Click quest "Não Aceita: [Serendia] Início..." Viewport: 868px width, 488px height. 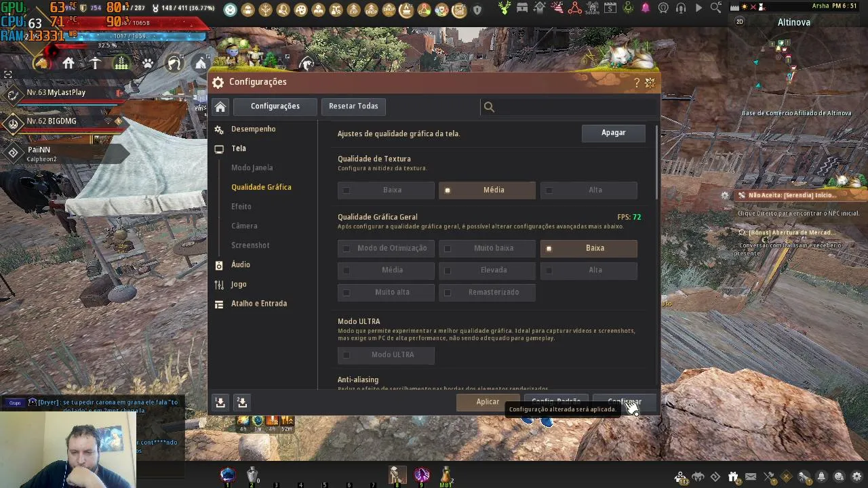tap(793, 195)
